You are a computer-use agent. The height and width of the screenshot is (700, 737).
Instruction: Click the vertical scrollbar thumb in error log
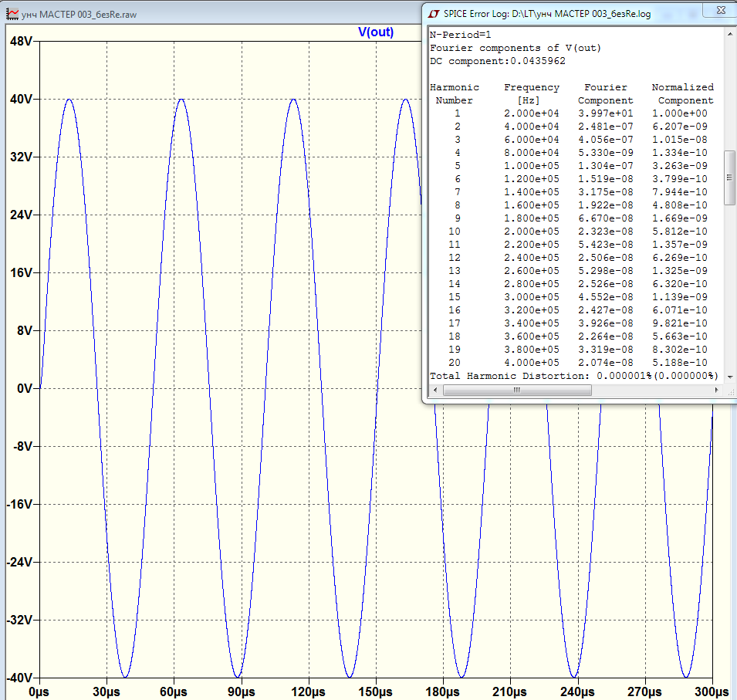point(729,178)
